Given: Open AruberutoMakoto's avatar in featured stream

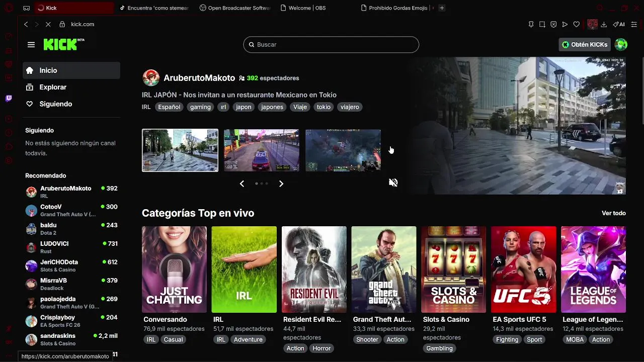Looking at the screenshot, I should coord(151,78).
